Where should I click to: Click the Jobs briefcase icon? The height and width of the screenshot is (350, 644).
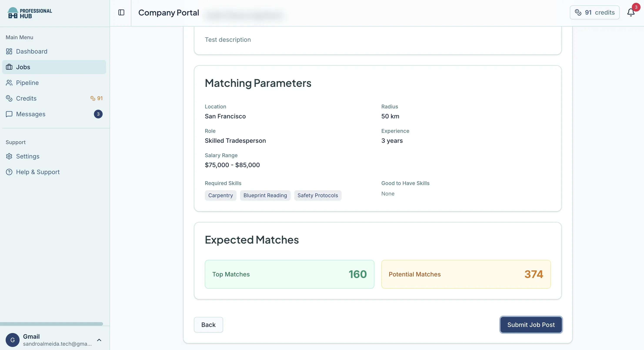click(x=9, y=67)
